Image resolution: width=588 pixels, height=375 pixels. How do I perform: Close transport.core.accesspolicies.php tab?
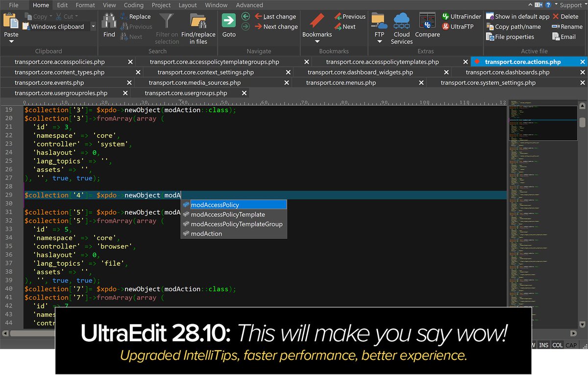point(130,62)
